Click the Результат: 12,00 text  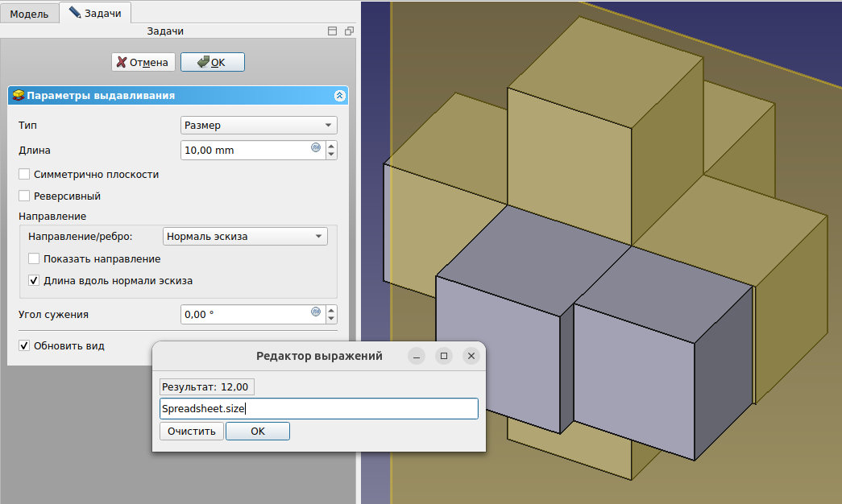[x=205, y=387]
